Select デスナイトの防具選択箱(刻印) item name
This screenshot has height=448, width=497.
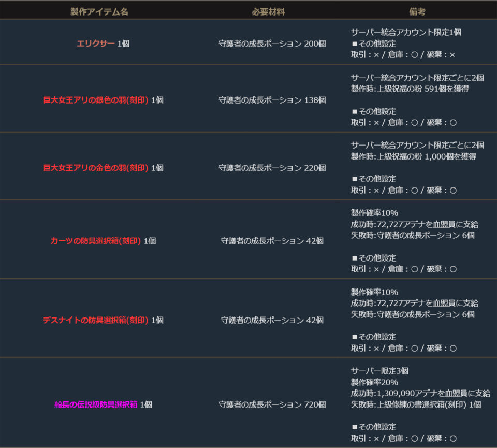click(96, 320)
